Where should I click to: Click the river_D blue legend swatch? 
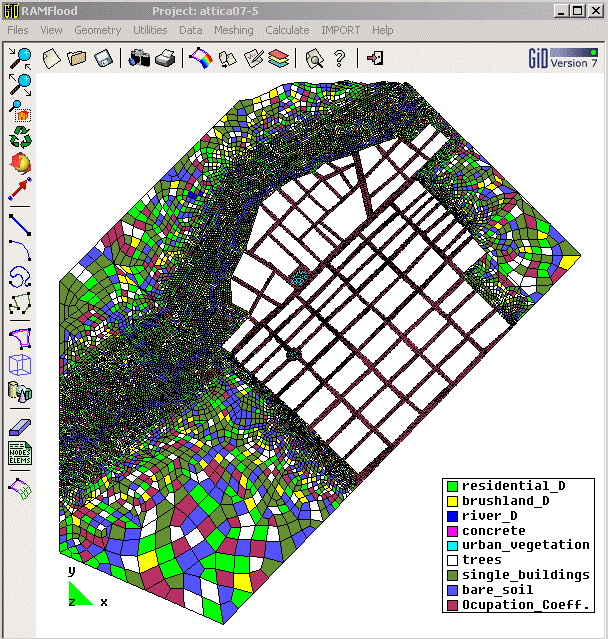coord(451,516)
